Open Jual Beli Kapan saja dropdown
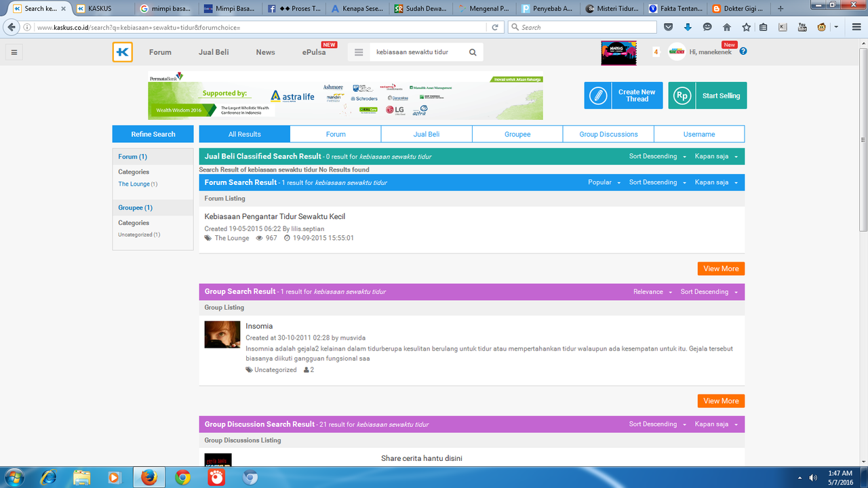This screenshot has height=488, width=868. tap(716, 157)
